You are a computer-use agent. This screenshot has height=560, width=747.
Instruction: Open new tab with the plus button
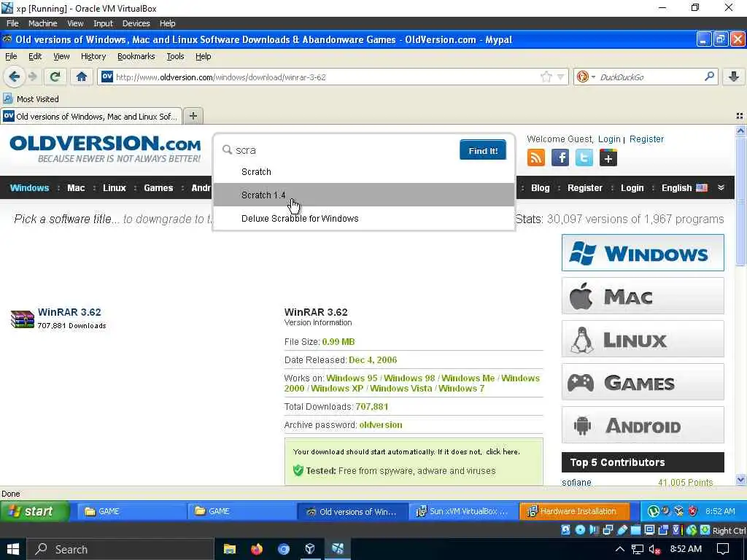[193, 116]
